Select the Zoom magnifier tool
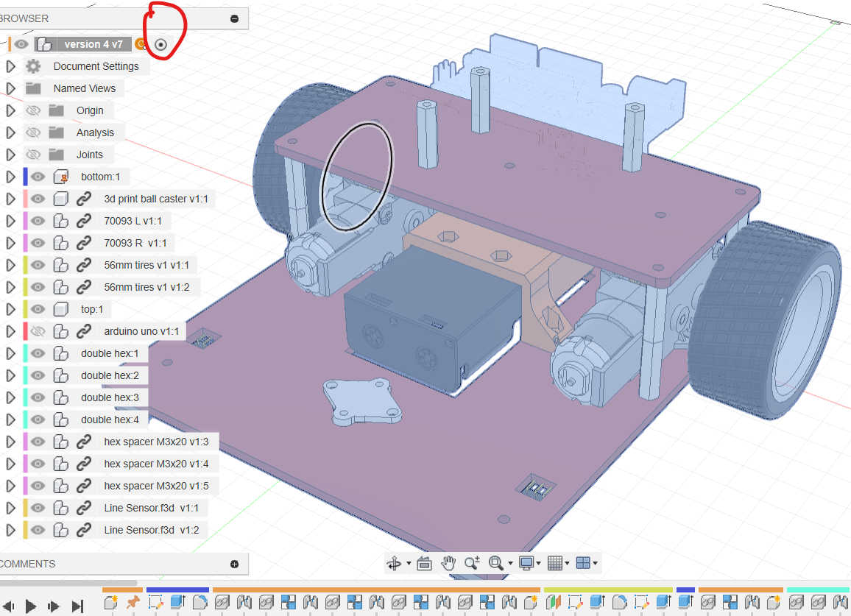851x616 pixels. (472, 564)
